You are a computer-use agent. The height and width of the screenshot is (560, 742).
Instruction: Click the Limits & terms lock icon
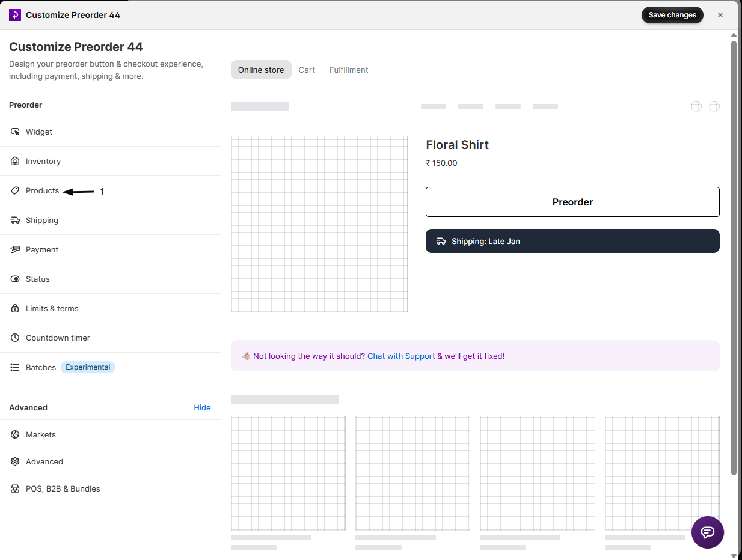click(15, 308)
